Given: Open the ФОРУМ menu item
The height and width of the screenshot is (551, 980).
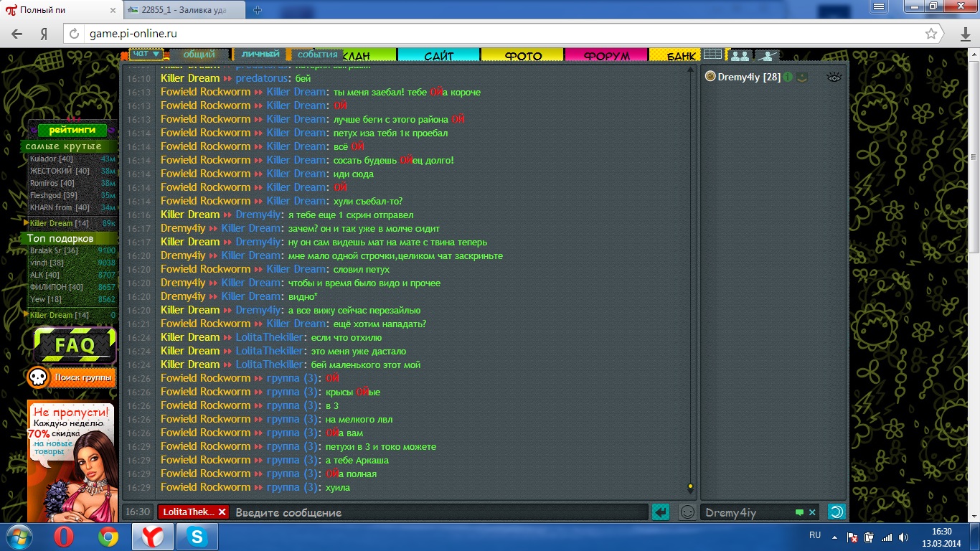Looking at the screenshot, I should 606,55.
